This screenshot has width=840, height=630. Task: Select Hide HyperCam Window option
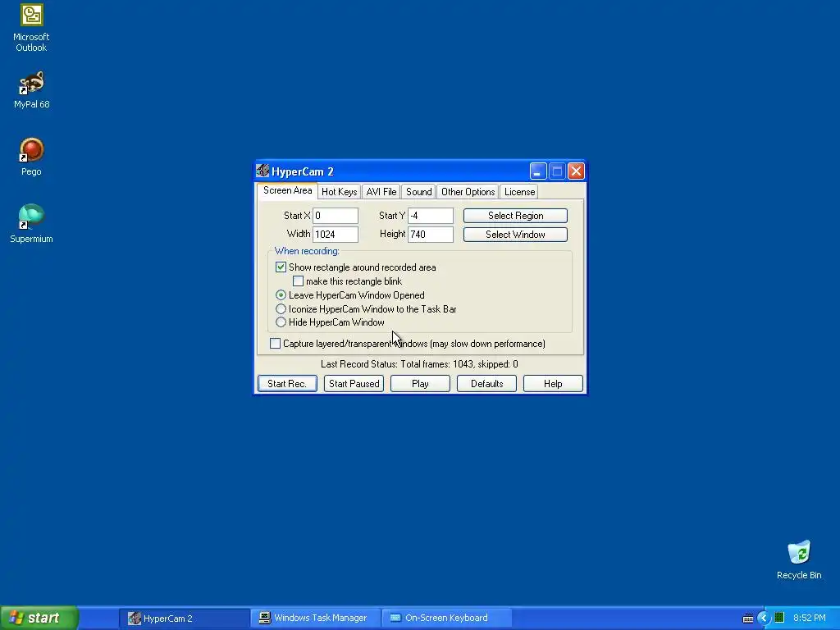(x=281, y=322)
